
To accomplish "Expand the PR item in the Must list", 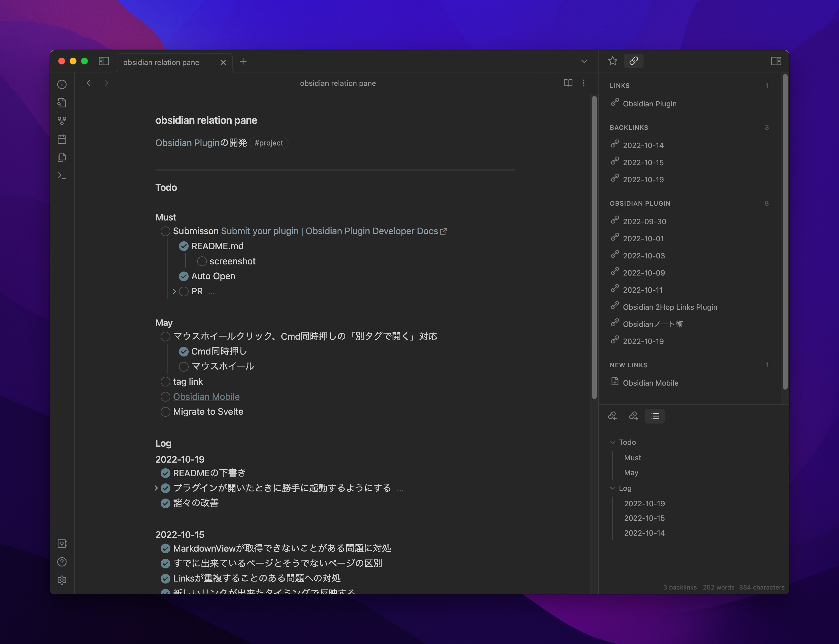I will (x=174, y=291).
